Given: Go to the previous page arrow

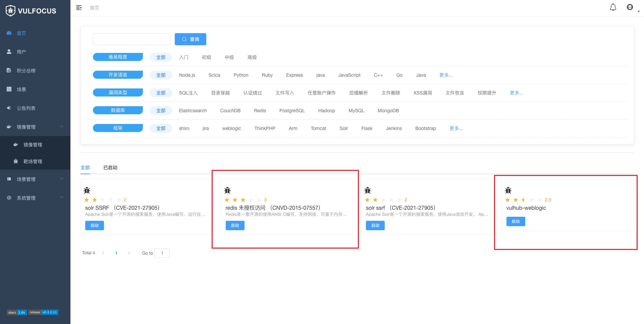Looking at the screenshot, I should pos(103,253).
